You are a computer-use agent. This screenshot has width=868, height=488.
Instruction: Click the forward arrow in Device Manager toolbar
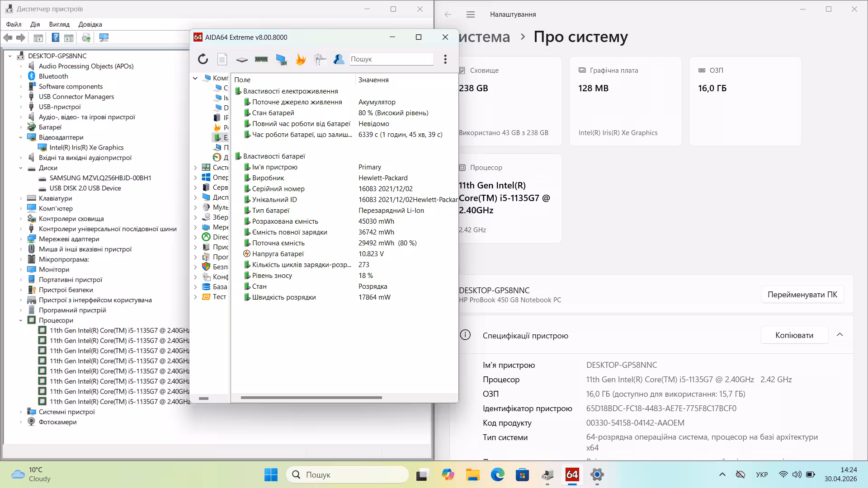click(20, 38)
